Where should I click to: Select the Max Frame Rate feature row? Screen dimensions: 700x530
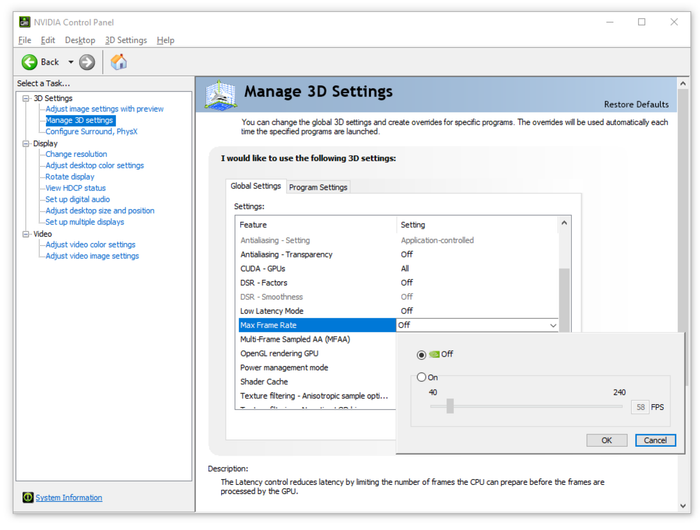(x=317, y=325)
